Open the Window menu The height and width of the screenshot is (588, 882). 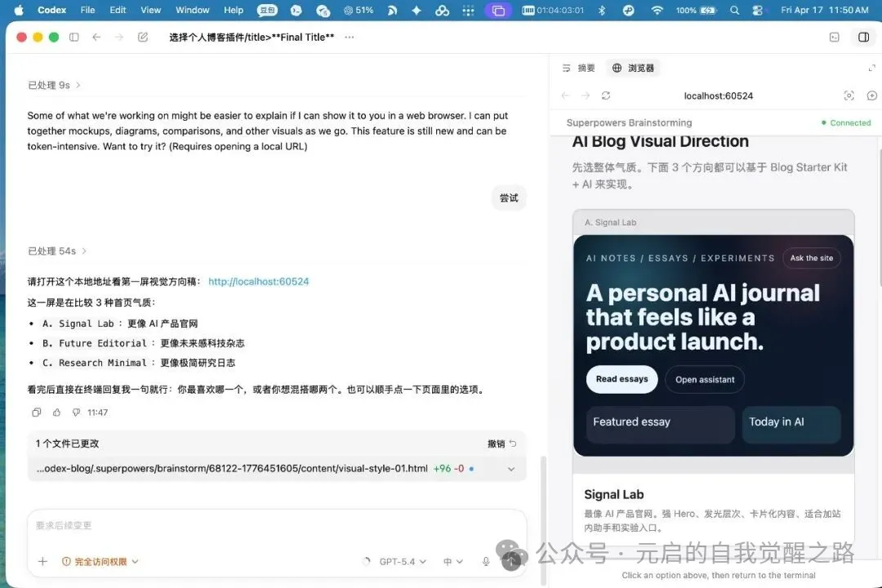click(x=193, y=10)
